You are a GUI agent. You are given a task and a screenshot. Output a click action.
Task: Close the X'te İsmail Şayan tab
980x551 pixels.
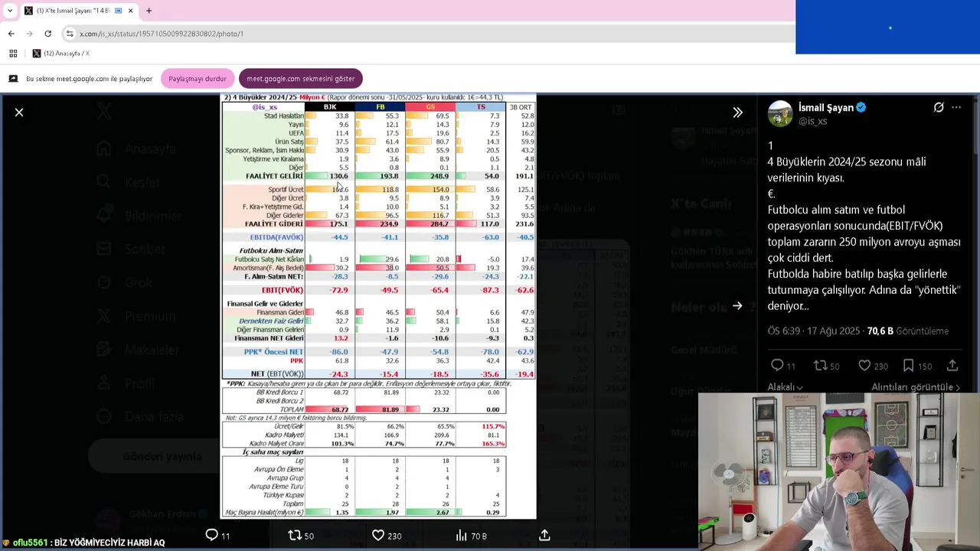point(131,11)
